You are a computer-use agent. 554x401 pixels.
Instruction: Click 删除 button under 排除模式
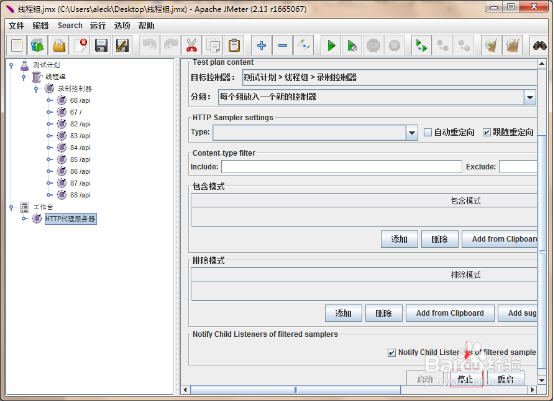tap(384, 313)
